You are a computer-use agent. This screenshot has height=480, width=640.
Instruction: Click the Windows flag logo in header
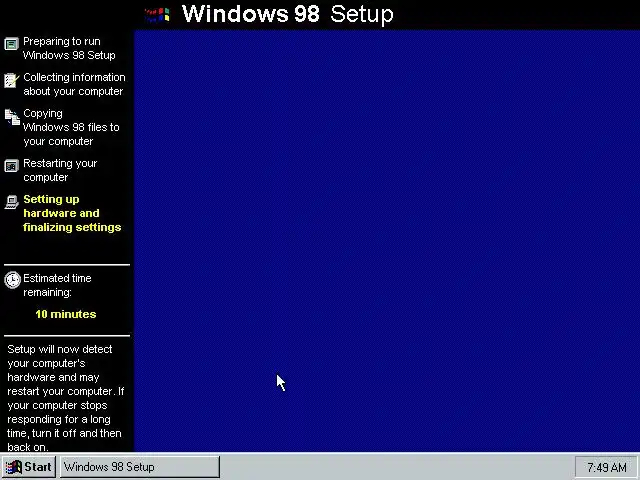(x=157, y=15)
